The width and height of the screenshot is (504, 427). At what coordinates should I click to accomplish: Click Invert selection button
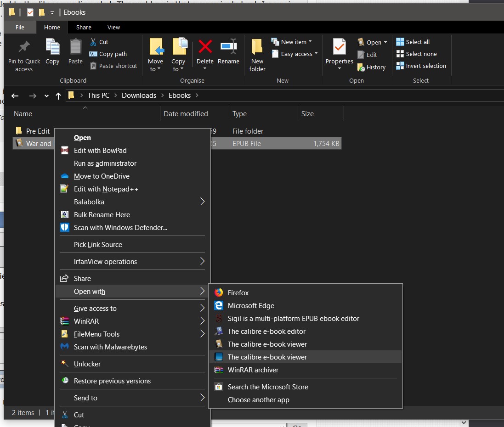(425, 66)
